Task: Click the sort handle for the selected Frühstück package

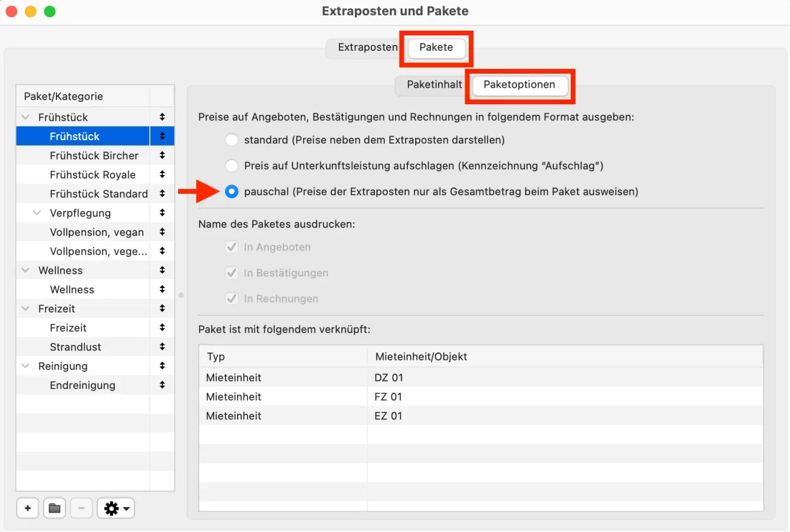Action: tap(162, 136)
